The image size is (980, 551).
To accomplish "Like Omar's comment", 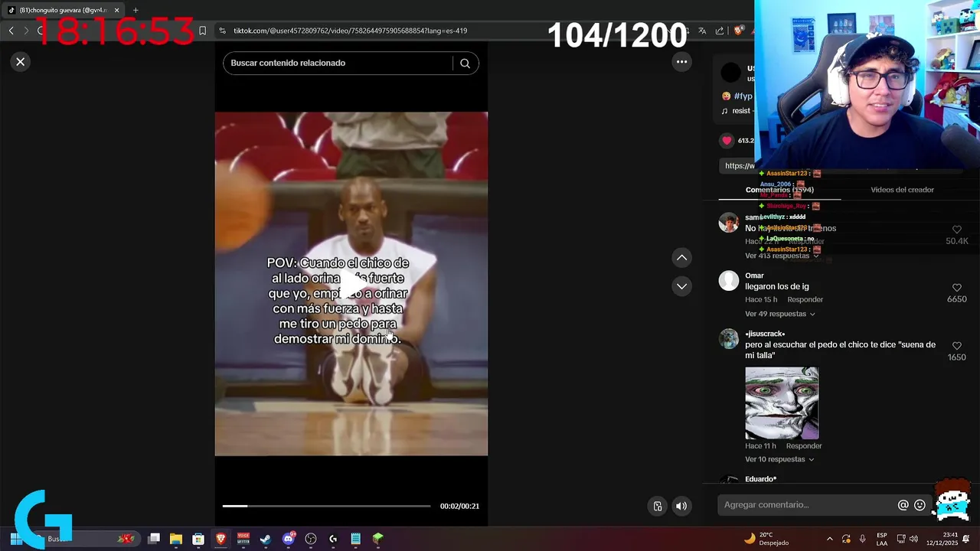I will click(956, 288).
